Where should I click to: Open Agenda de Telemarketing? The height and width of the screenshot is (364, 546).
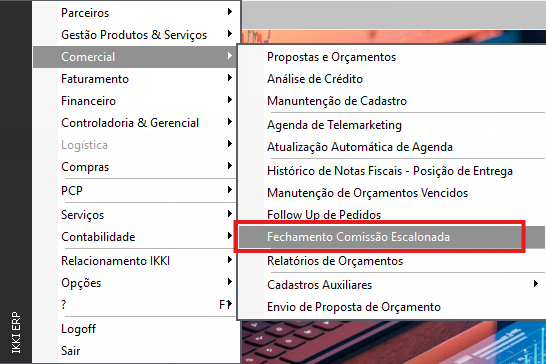coord(391,125)
